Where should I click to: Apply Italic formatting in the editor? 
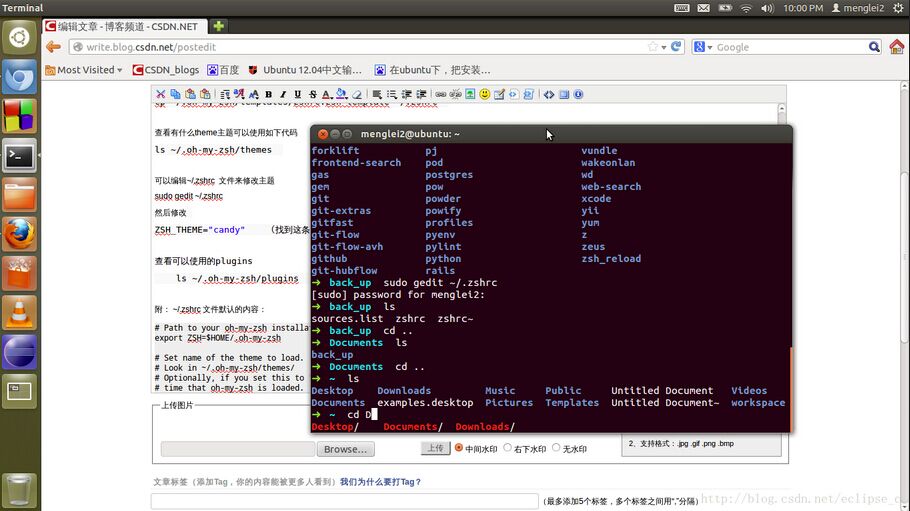coord(283,94)
